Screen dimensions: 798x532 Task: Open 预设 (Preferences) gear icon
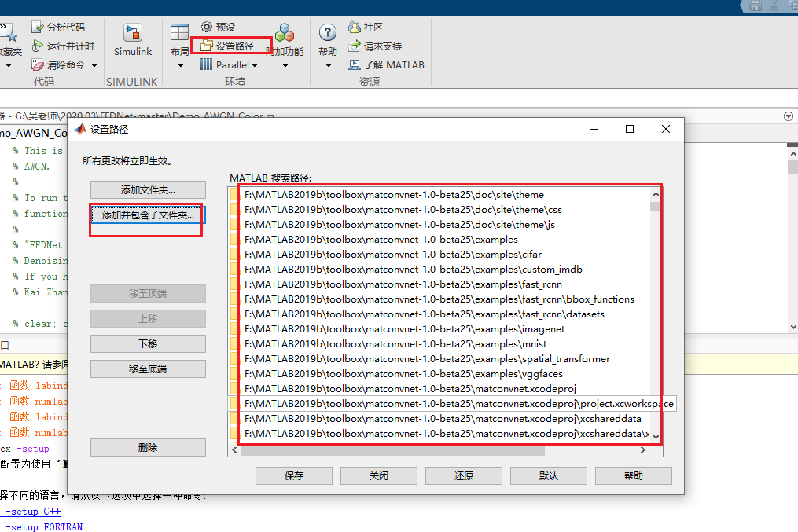tap(207, 26)
